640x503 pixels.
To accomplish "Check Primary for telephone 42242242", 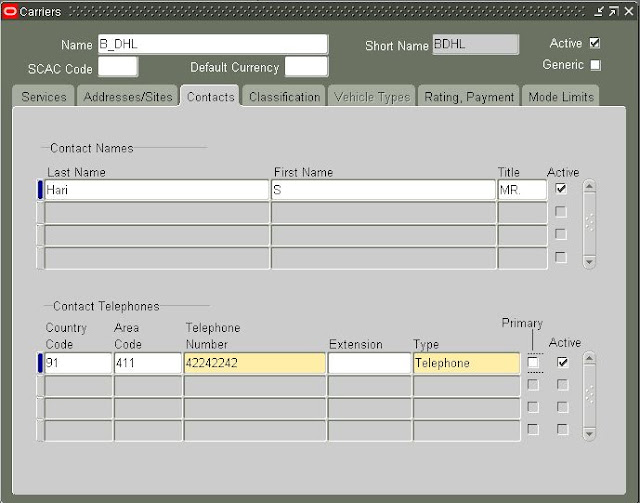I will [533, 362].
